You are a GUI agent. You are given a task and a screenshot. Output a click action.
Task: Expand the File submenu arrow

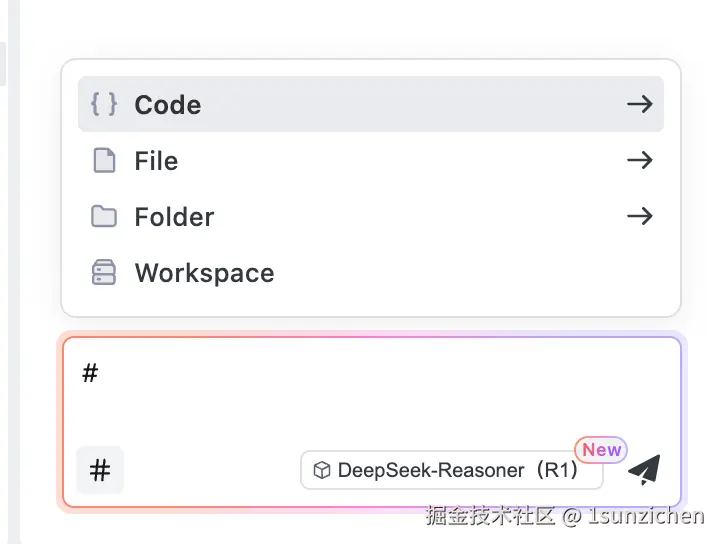tap(639, 161)
